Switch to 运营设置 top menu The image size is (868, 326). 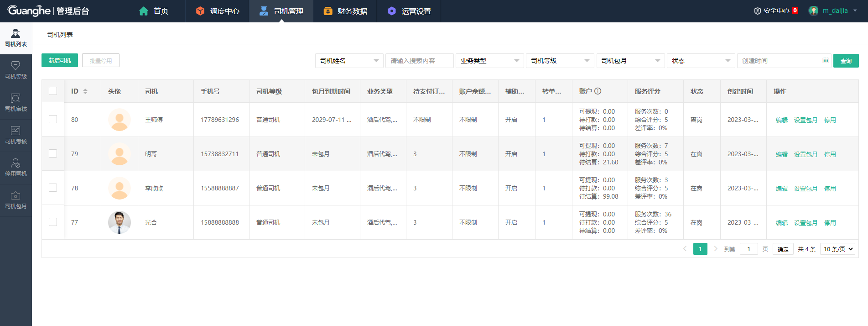pyautogui.click(x=409, y=11)
